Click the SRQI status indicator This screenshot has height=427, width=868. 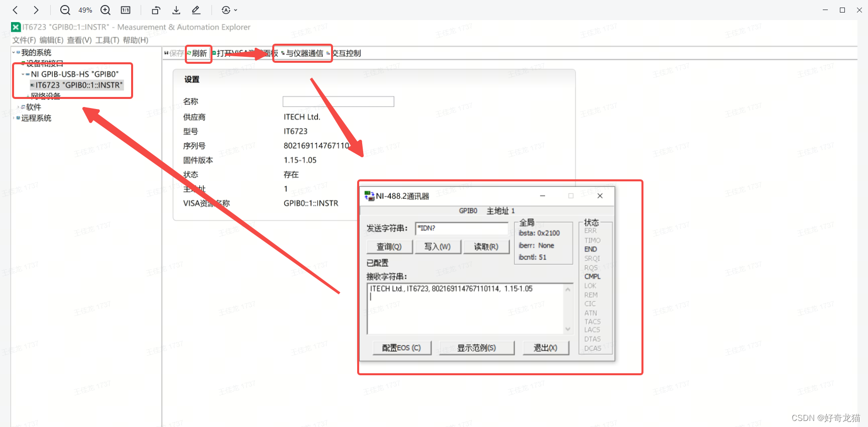592,258
